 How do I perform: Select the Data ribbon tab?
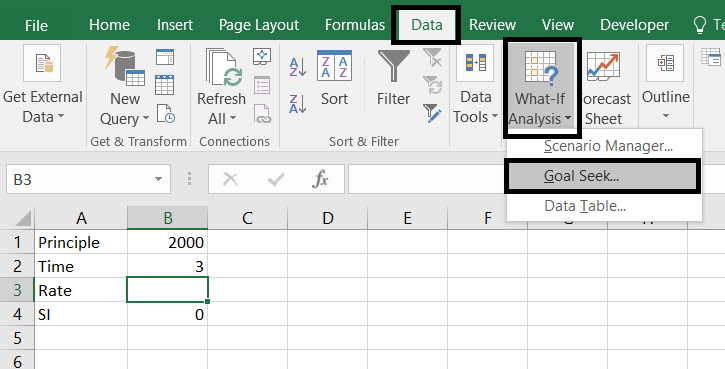tap(427, 25)
